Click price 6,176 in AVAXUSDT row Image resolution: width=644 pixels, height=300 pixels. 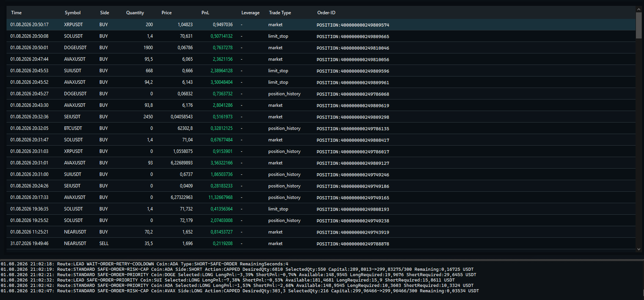187,105
